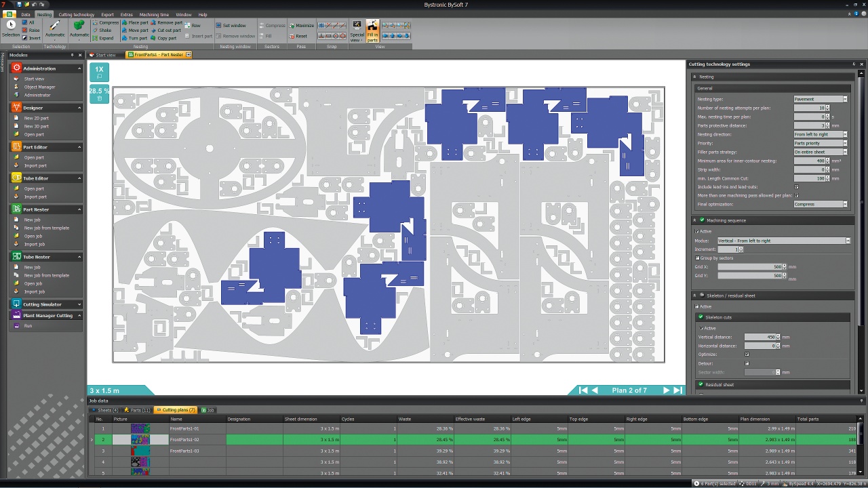Toggle Skeleton cuts Active checkbox
The image size is (868, 488).
coord(701,328)
